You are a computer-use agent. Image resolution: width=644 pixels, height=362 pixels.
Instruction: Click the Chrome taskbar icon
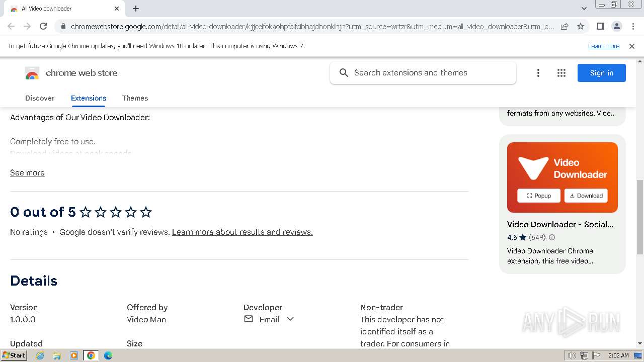[91, 355]
